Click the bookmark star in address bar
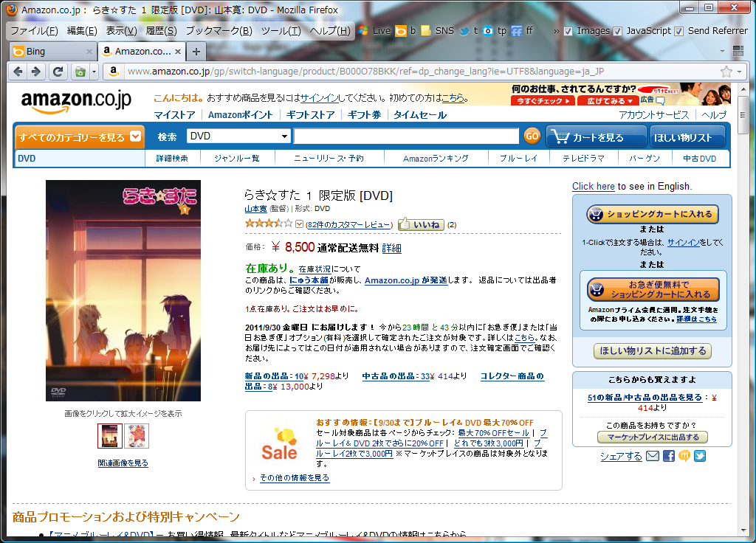756x543 pixels. click(x=726, y=72)
